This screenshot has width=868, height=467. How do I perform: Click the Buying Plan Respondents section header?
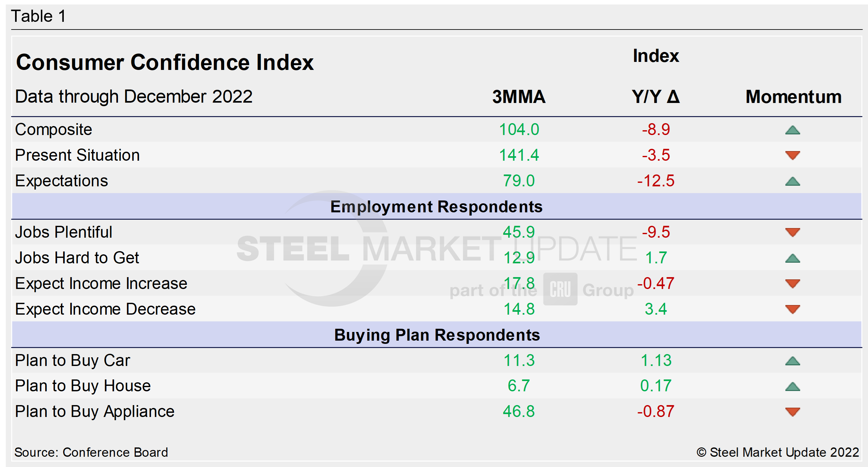point(437,335)
